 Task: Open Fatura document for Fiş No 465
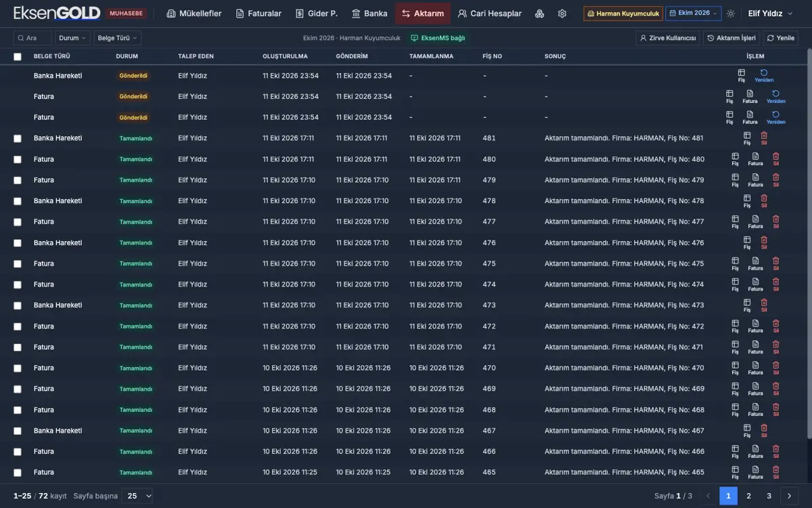click(755, 472)
